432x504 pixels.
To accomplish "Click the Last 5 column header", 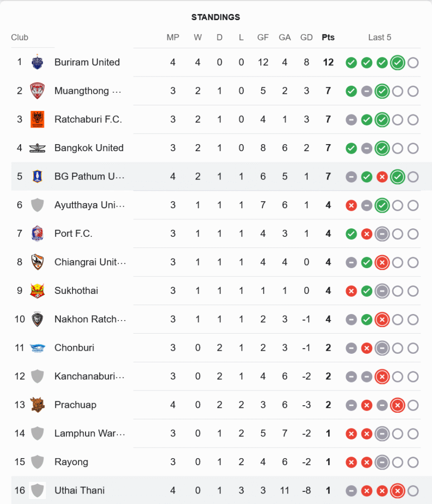I will (x=380, y=37).
